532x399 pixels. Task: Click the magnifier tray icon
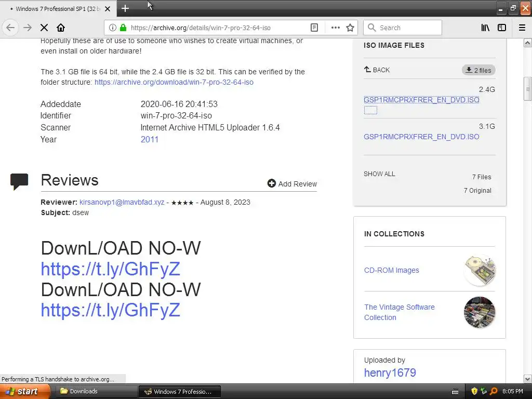click(x=494, y=391)
